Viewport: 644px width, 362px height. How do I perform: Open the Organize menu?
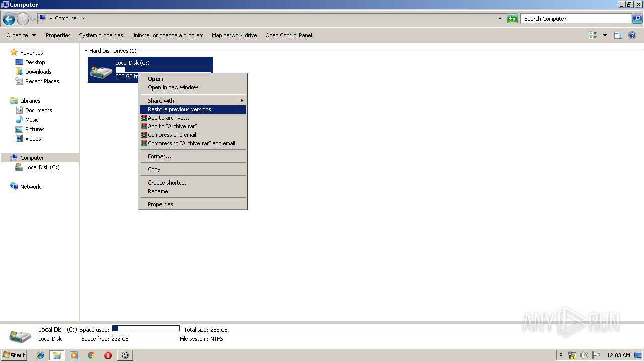(x=21, y=35)
